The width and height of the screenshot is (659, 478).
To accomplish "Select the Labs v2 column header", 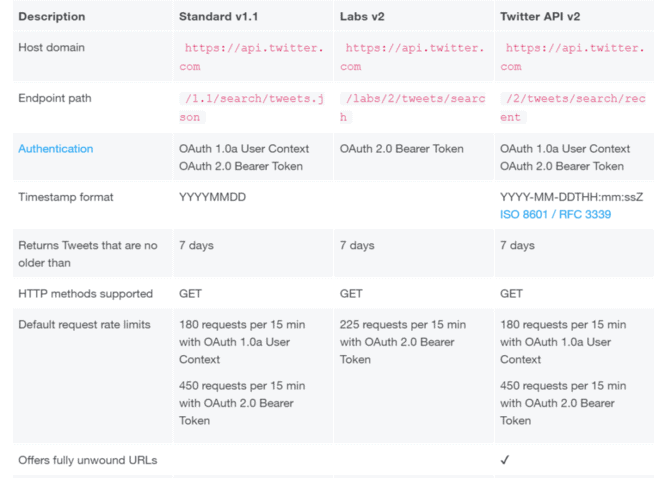I will 362,16.
